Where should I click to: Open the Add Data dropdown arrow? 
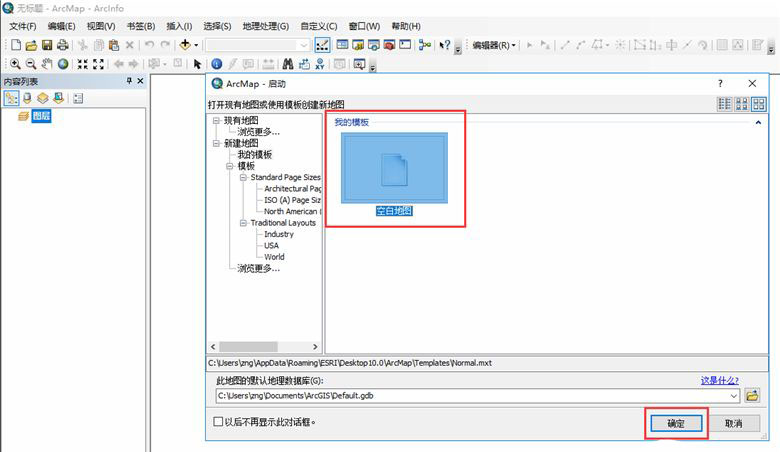point(196,45)
